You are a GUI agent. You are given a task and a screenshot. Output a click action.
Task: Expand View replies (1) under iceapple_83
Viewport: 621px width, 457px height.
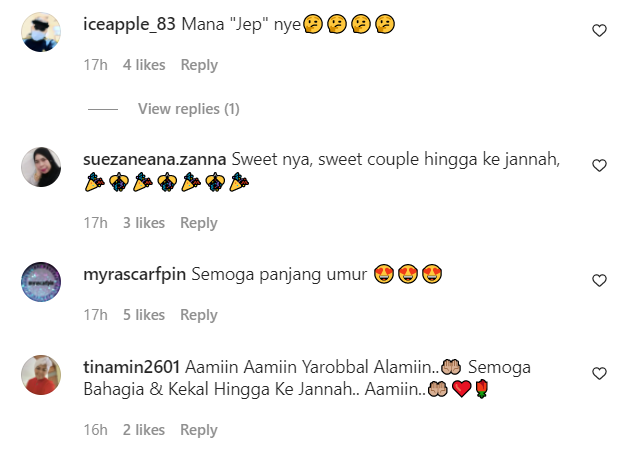tap(189, 109)
